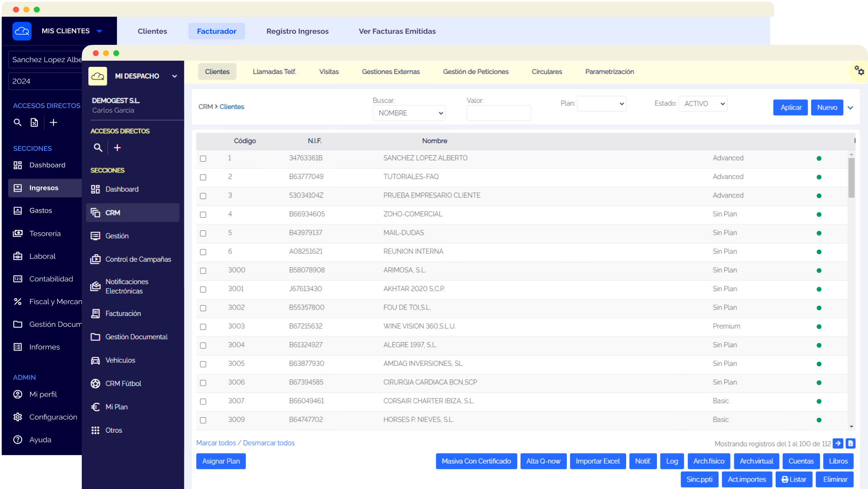
Task: Open the Plan filter dropdown
Action: pos(602,104)
